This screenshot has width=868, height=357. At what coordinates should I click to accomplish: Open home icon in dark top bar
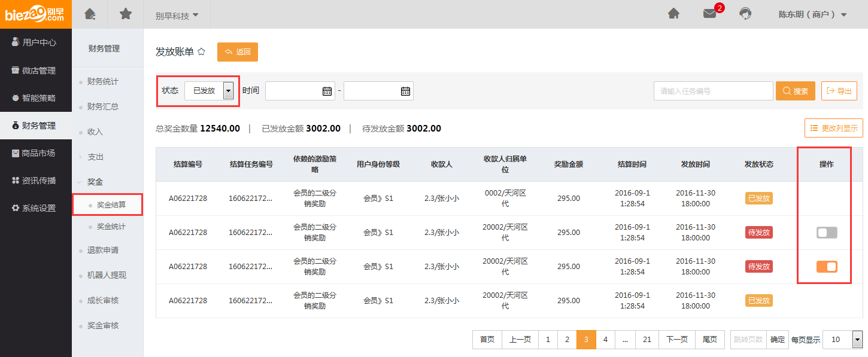[90, 14]
